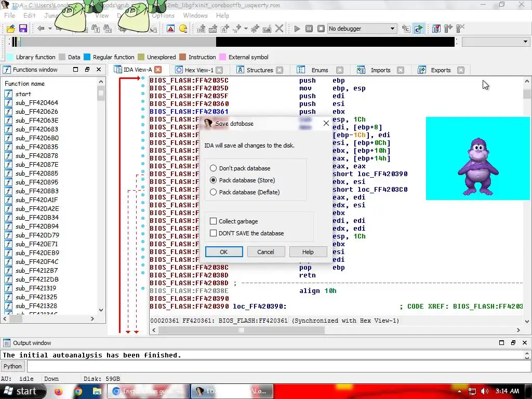Image resolution: width=532 pixels, height=399 pixels.
Task: Click the floppy-disk Save toolbar icon
Action: click(x=23, y=29)
